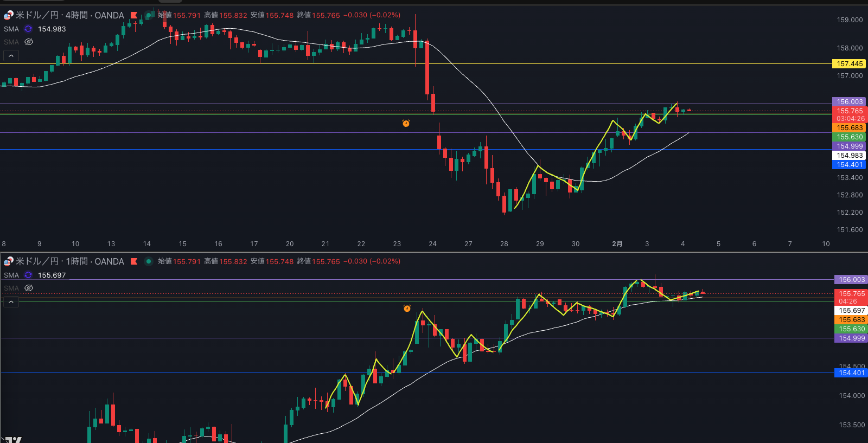The width and height of the screenshot is (868, 443).
Task: Click the red flag marker on 4-hour chart title
Action: click(x=134, y=15)
